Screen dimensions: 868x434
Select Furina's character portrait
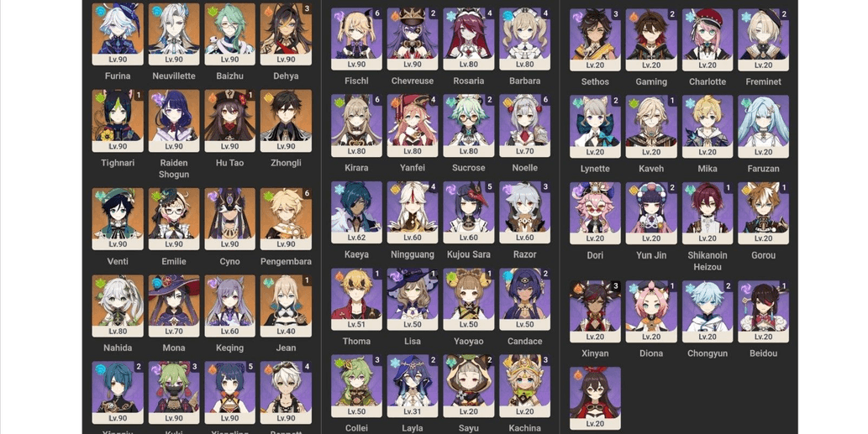pos(118,34)
